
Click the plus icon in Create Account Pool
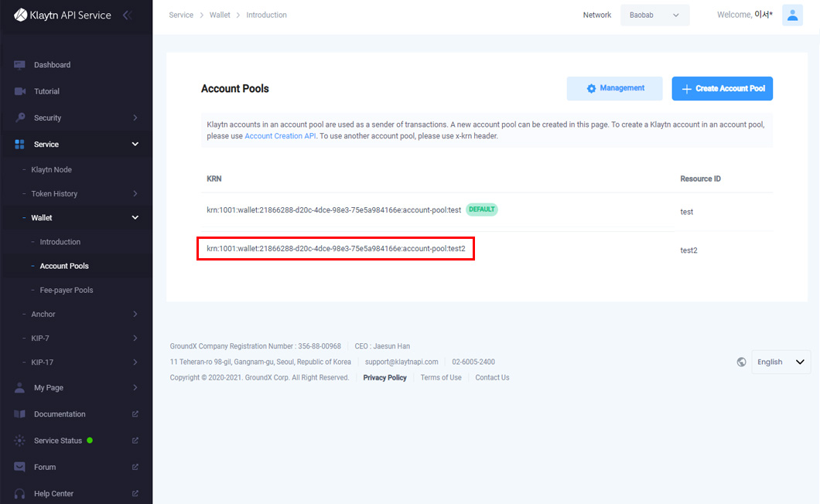(686, 89)
